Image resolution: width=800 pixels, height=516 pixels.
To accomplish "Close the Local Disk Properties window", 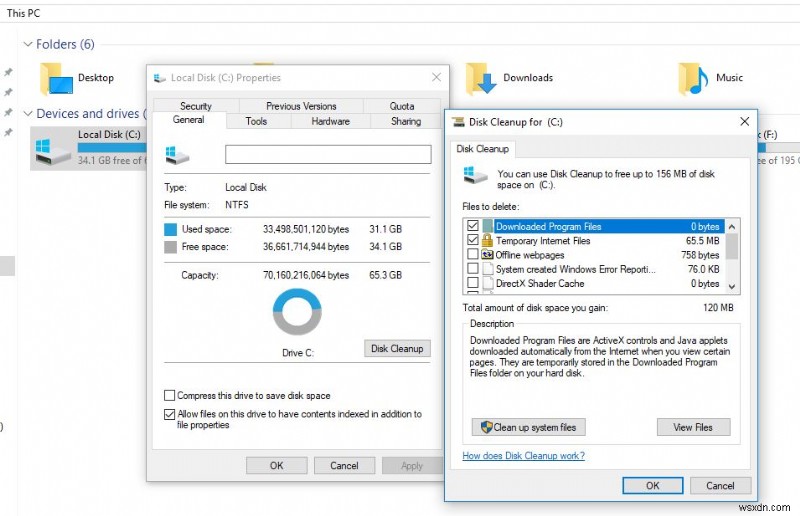I will coord(436,77).
